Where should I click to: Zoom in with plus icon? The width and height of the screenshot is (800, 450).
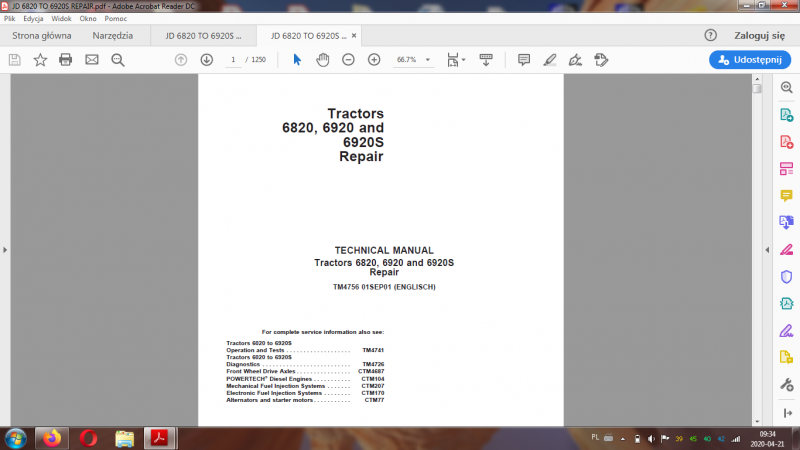[374, 60]
